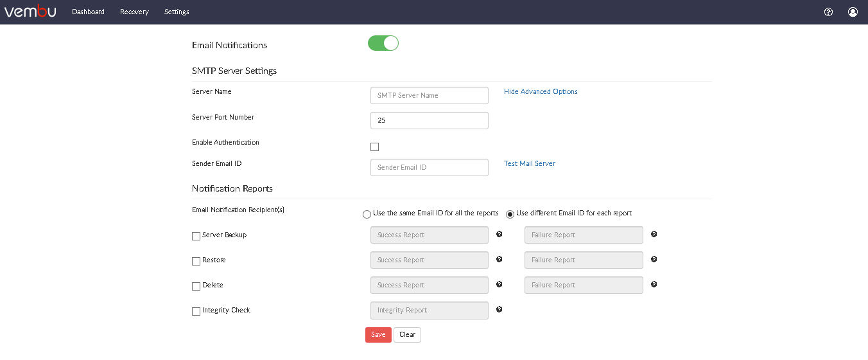The height and width of the screenshot is (360, 868).
Task: Select same Email ID for all reports
Action: pyautogui.click(x=367, y=214)
